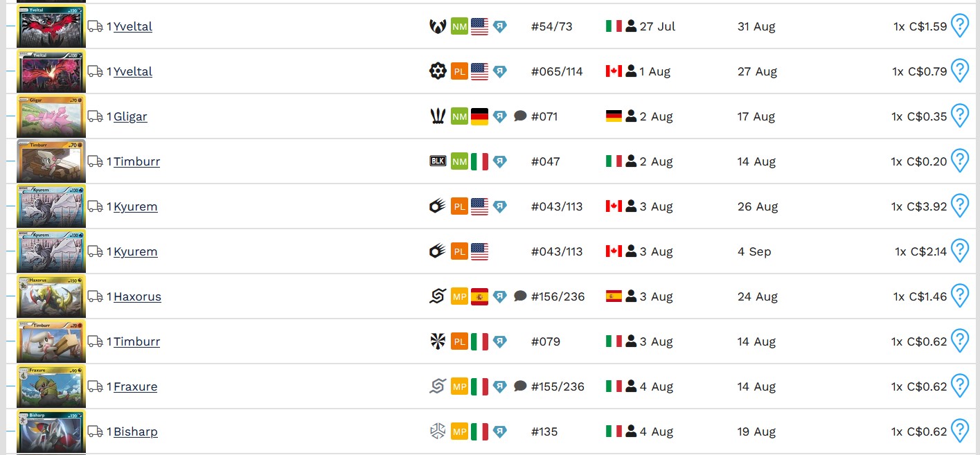
Task: Click the Yveltal #54/73 card thumbnail
Action: point(51,26)
